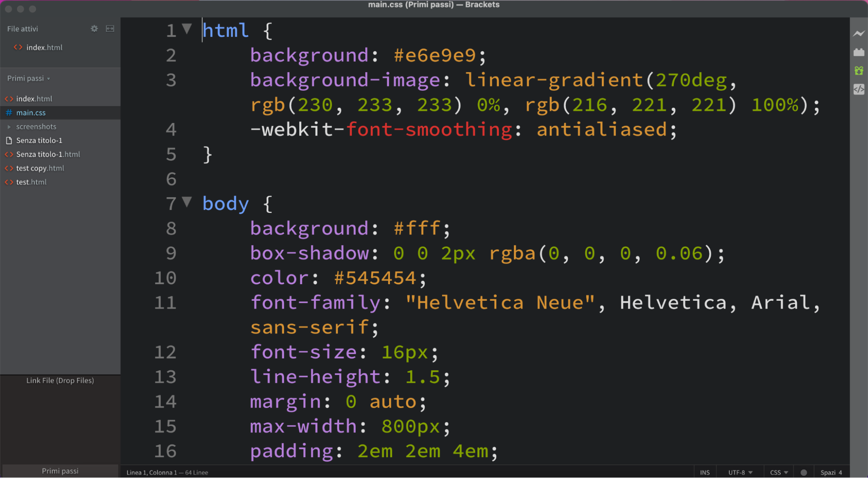
Task: Click the Link File (Drop Files) area
Action: pyautogui.click(x=60, y=380)
